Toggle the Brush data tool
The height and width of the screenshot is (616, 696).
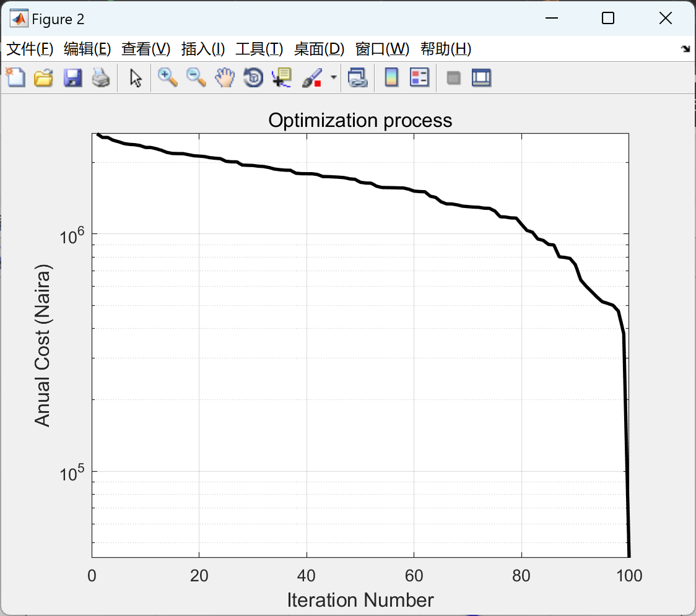(x=312, y=77)
